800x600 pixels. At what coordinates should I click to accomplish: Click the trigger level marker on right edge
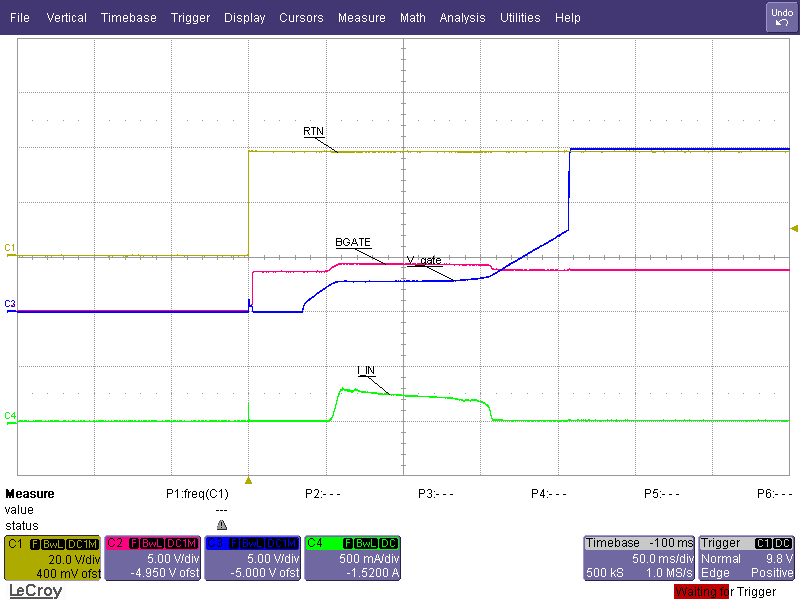coord(794,229)
